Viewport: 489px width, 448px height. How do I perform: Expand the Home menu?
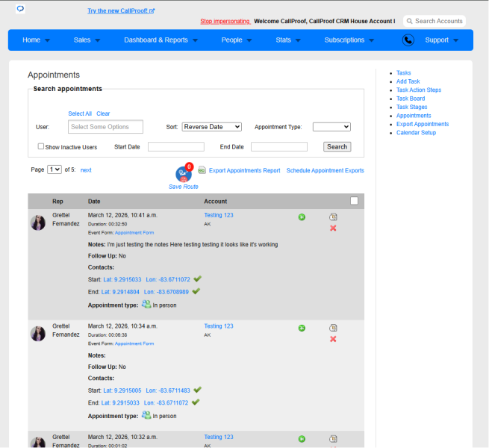(x=36, y=40)
